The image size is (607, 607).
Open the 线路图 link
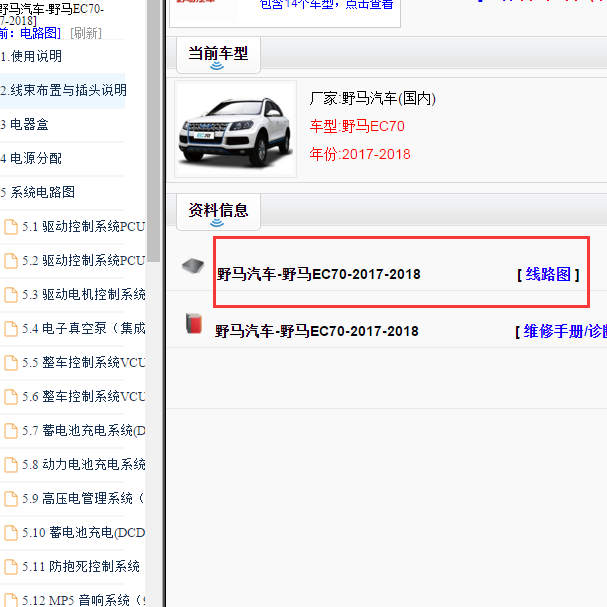click(548, 274)
